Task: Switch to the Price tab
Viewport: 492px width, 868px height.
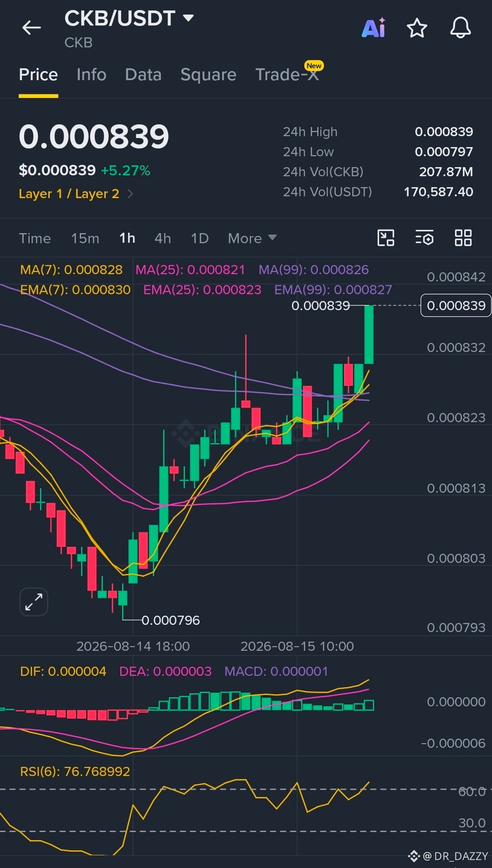Action: pyautogui.click(x=38, y=75)
